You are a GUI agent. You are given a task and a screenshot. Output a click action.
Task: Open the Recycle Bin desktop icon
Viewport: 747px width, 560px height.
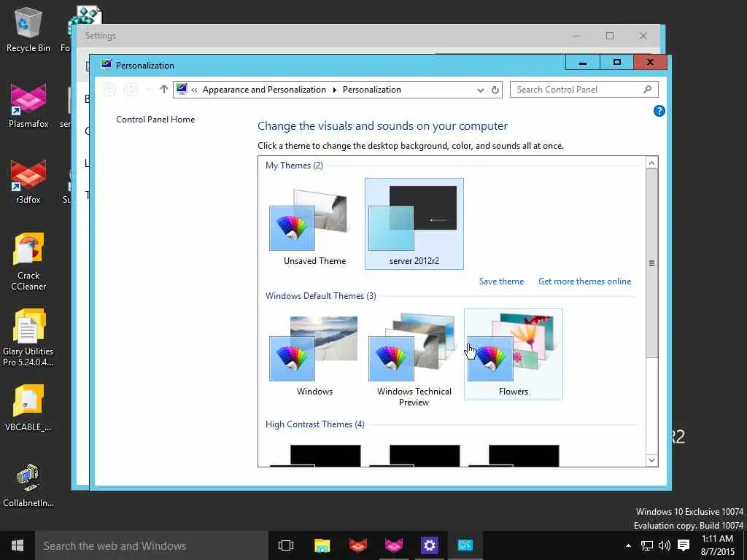click(28, 29)
